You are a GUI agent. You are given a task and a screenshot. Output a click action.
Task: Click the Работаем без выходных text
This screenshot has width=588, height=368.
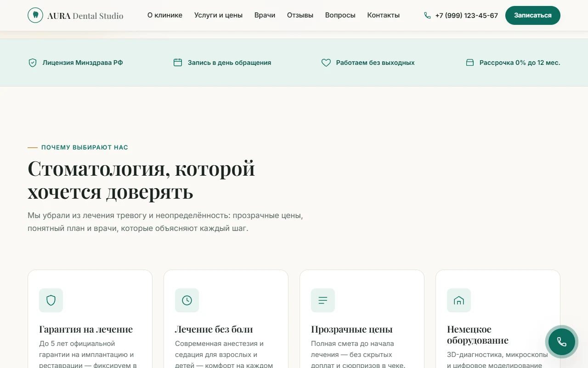(x=375, y=63)
